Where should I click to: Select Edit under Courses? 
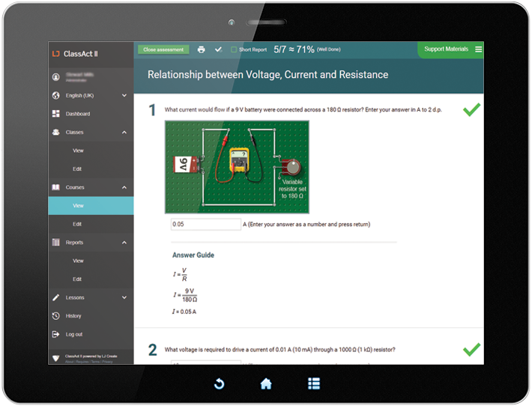click(77, 224)
